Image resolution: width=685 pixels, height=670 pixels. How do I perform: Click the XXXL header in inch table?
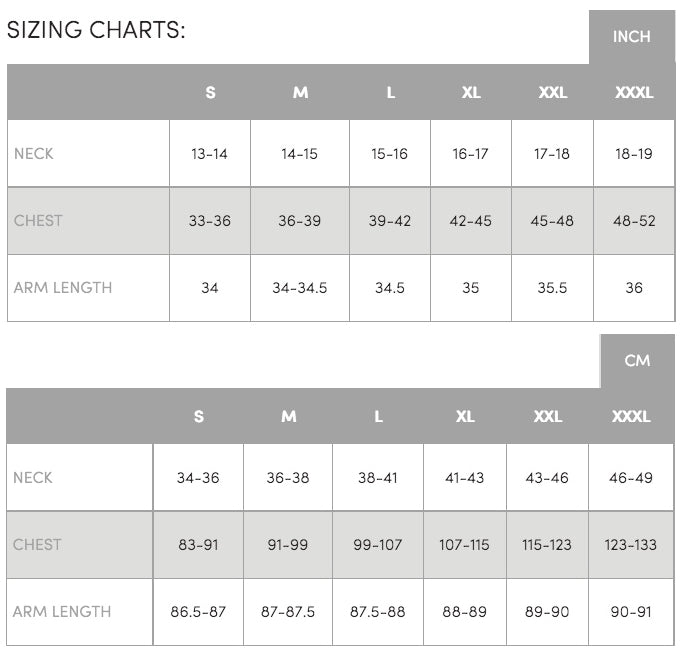tap(634, 93)
